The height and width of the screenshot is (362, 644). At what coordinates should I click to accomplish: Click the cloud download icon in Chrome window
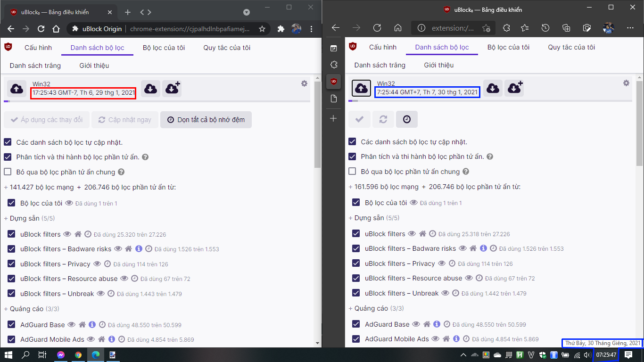150,89
